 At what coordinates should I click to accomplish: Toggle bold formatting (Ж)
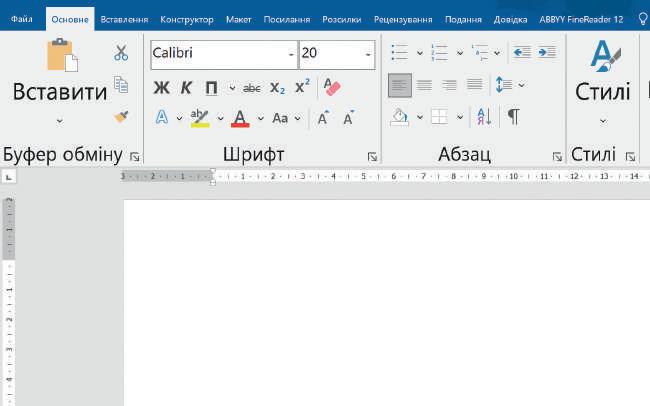coord(161,88)
